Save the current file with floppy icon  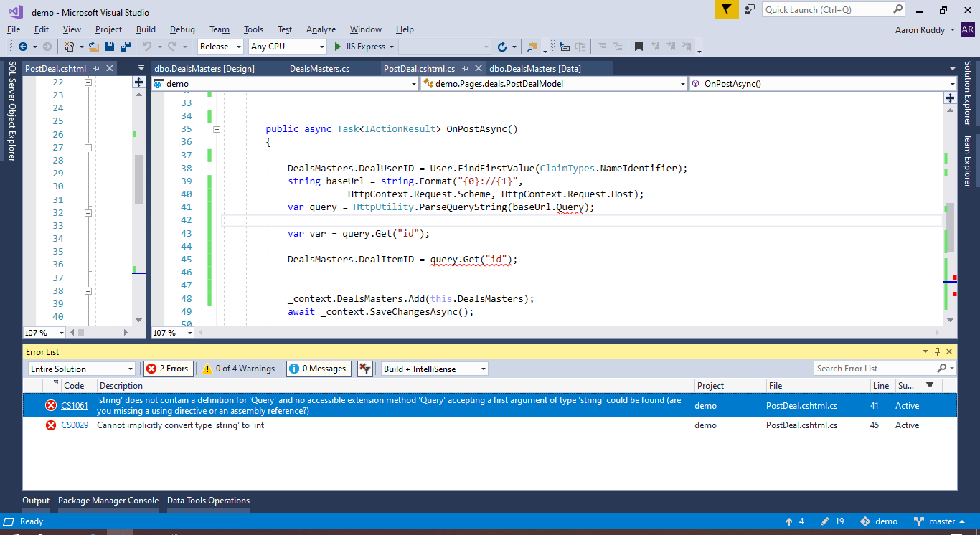click(110, 47)
